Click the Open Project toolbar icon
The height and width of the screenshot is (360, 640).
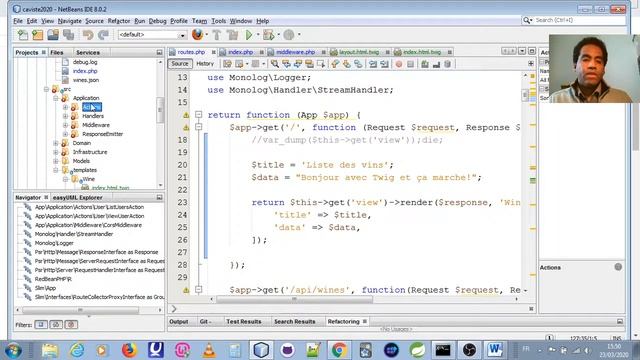(x=53, y=35)
